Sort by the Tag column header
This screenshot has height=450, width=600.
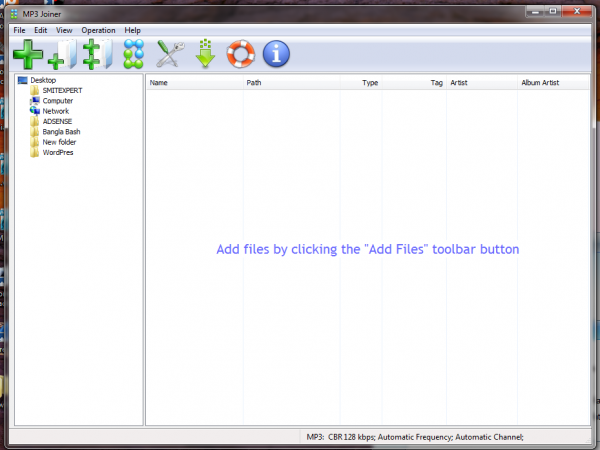point(414,83)
